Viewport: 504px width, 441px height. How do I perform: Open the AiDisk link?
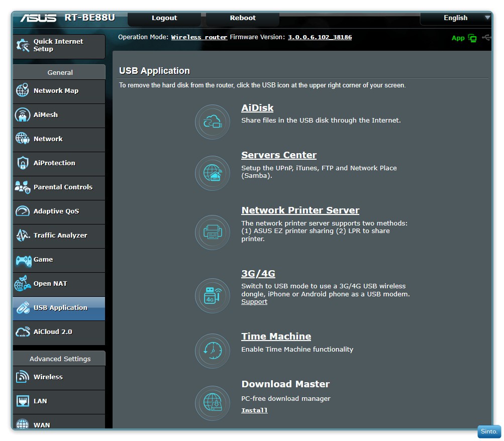point(257,108)
